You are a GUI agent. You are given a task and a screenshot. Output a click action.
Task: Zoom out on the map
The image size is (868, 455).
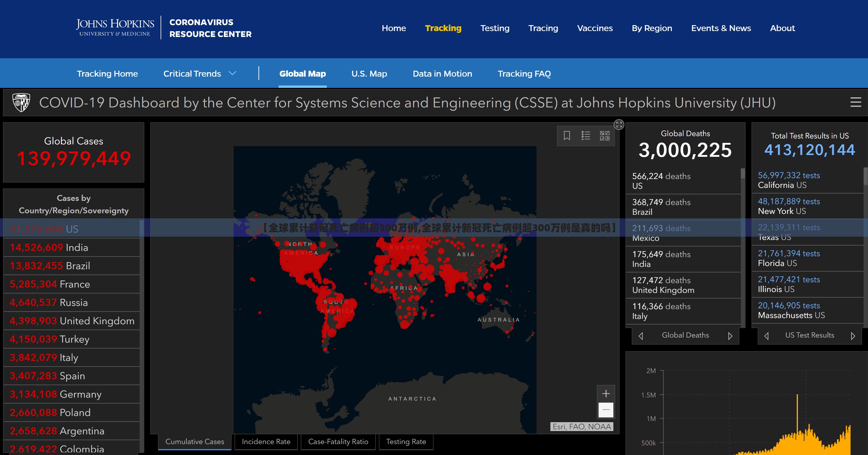pos(606,410)
